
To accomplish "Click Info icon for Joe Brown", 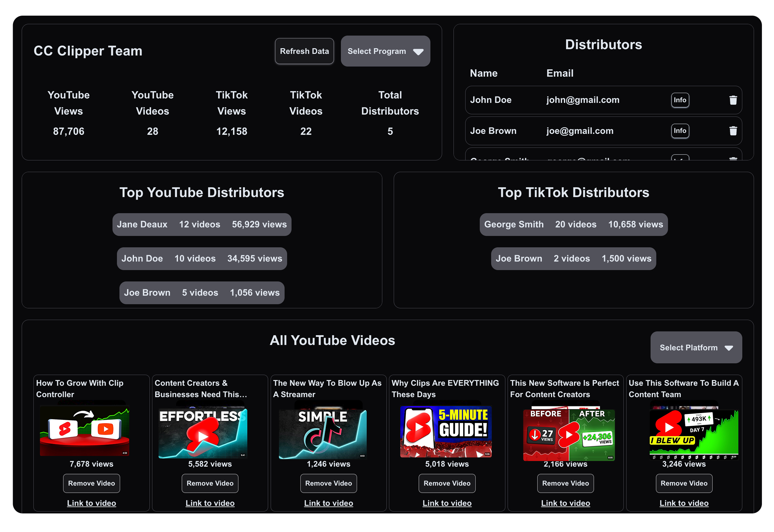I will pos(680,130).
